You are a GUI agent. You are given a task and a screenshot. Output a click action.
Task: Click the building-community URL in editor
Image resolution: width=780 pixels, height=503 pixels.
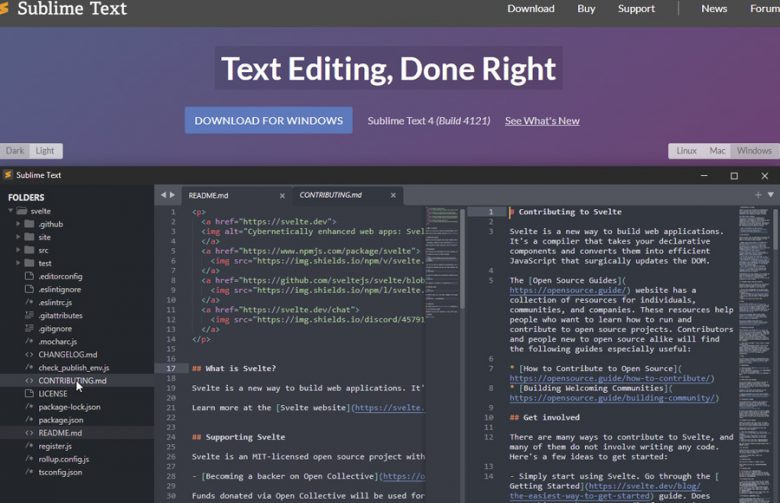point(614,398)
